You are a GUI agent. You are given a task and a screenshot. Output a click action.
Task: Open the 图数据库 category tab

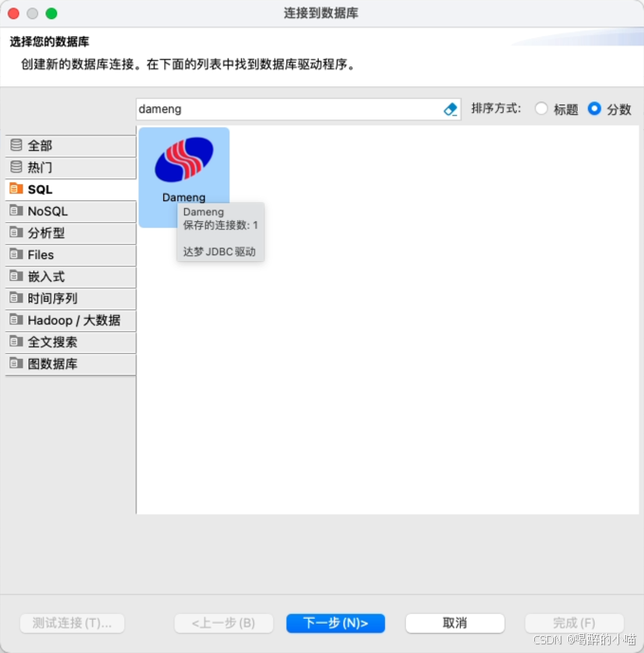tap(70, 364)
